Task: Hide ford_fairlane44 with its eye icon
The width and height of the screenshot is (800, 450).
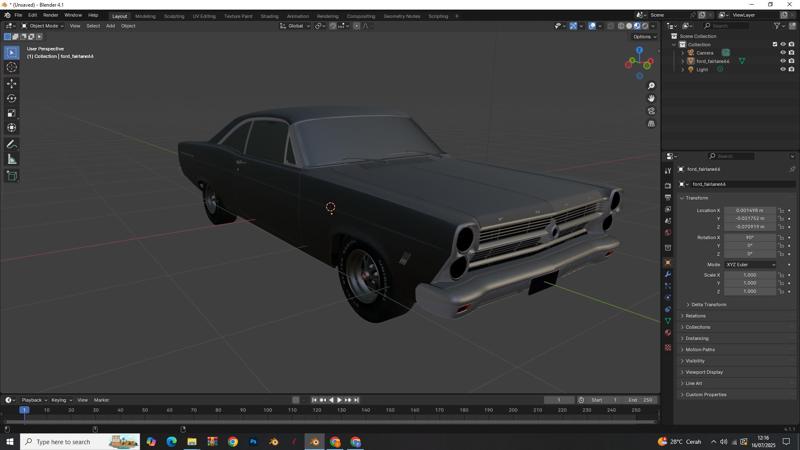Action: point(783,61)
